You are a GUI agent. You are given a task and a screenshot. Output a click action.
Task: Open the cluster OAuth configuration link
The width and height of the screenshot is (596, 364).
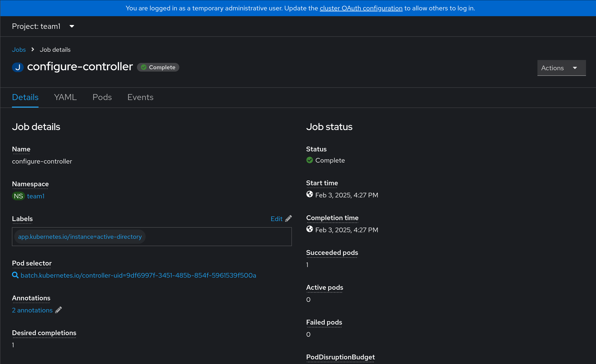pyautogui.click(x=361, y=8)
